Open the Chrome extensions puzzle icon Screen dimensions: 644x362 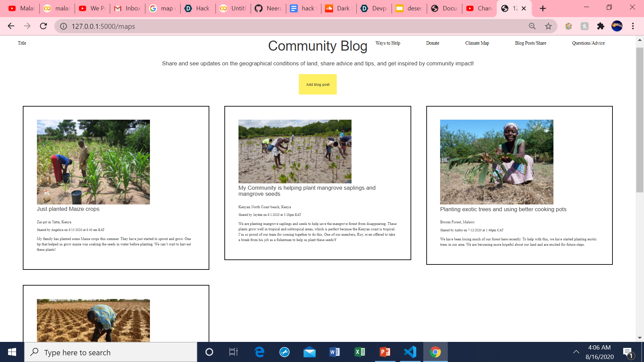[600, 26]
